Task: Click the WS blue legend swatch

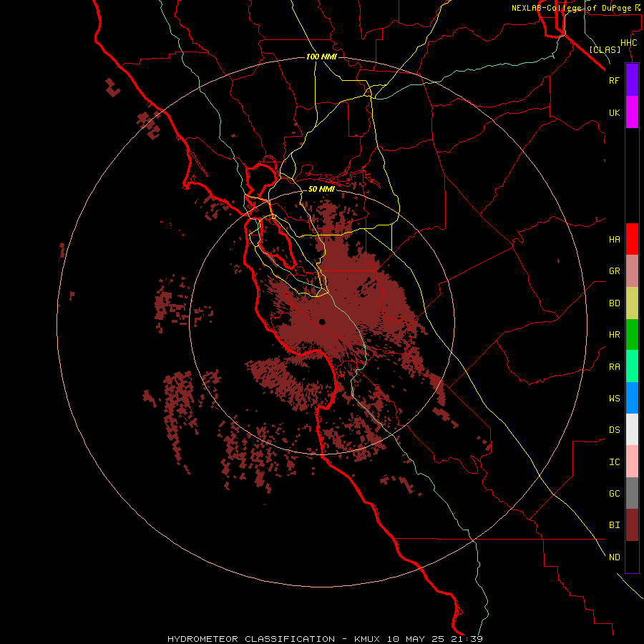Action: click(632, 398)
